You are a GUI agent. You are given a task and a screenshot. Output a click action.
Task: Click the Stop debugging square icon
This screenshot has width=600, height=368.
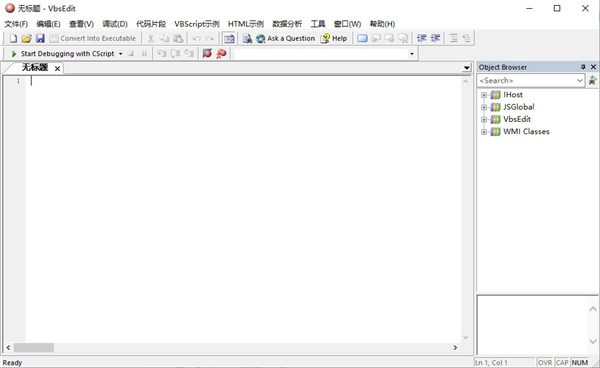(131, 54)
